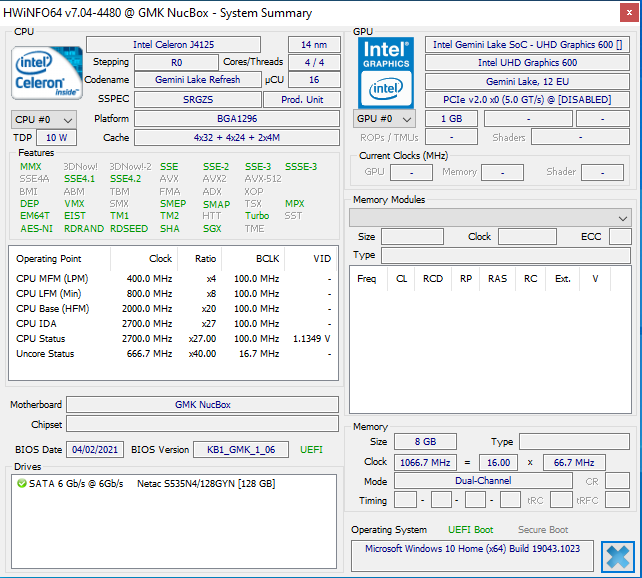The height and width of the screenshot is (578, 642).
Task: Click the 1.1349 V VID value
Action: coord(312,339)
